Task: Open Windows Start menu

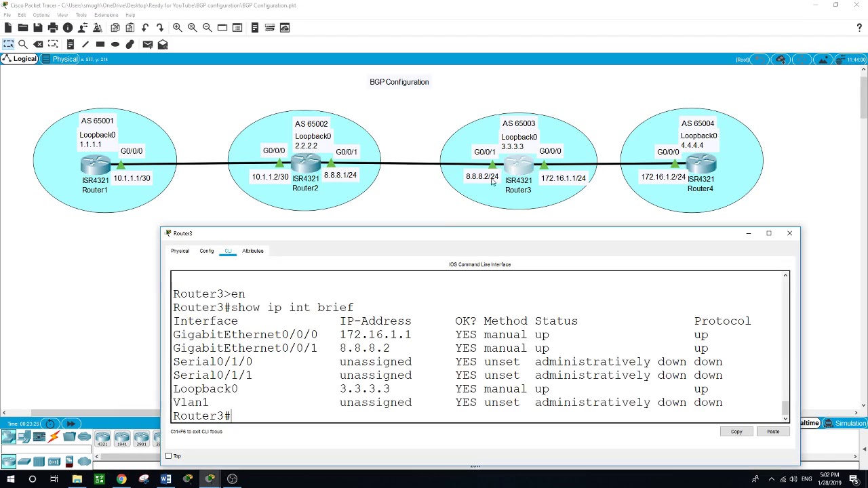Action: [x=9, y=479]
